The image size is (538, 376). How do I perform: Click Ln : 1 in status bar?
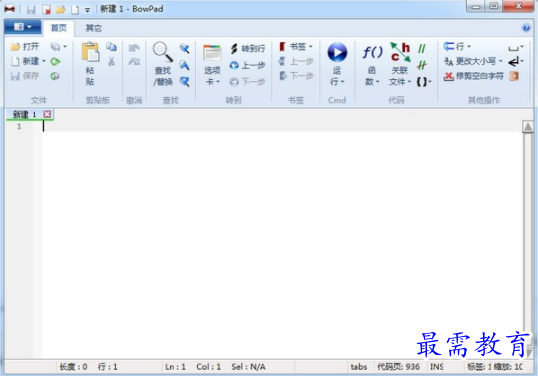(x=175, y=367)
